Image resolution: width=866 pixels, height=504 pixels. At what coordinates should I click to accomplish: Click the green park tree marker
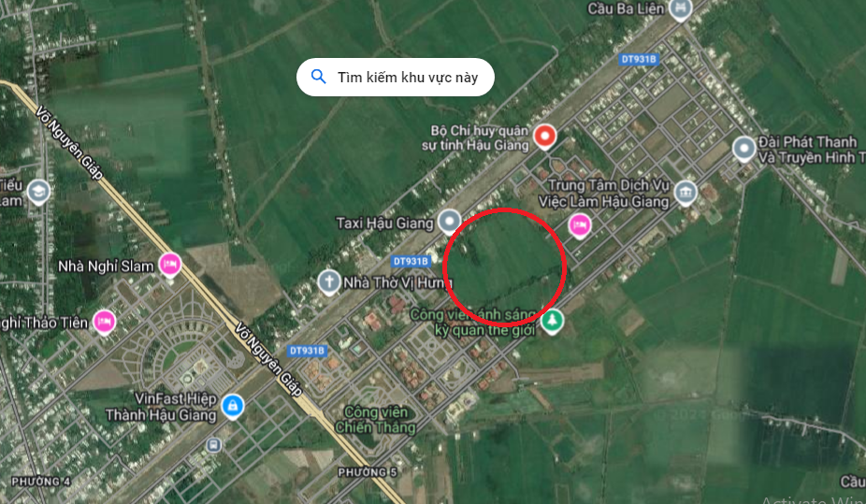click(552, 321)
